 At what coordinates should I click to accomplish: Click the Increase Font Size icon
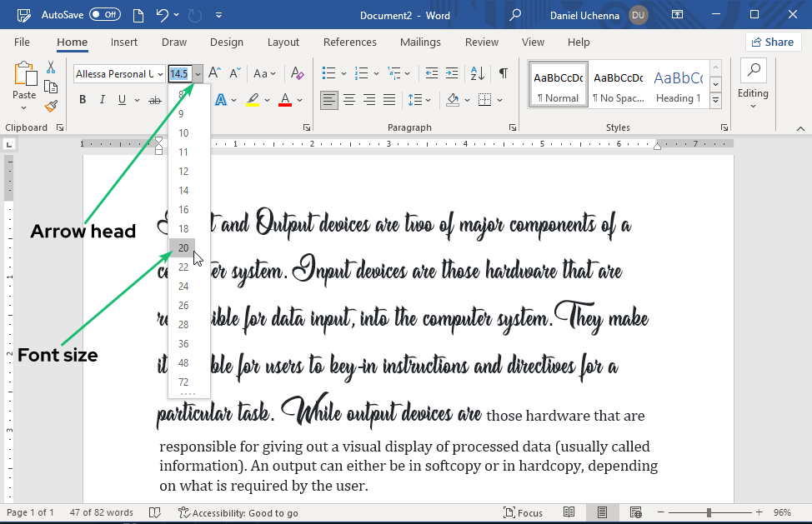tap(213, 73)
